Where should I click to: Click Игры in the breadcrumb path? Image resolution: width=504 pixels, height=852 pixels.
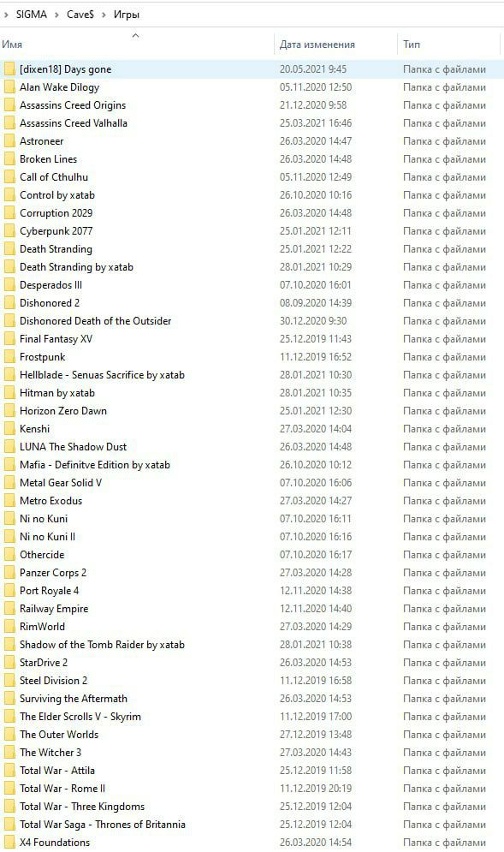(127, 15)
